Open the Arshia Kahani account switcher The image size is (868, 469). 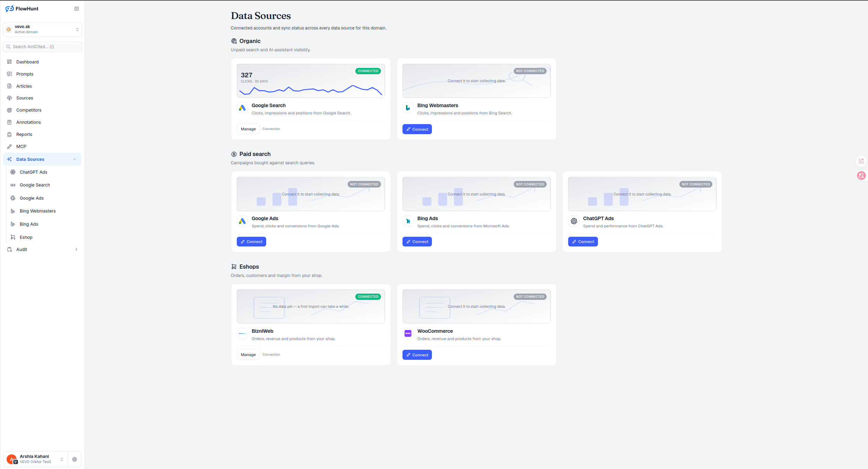click(35, 459)
